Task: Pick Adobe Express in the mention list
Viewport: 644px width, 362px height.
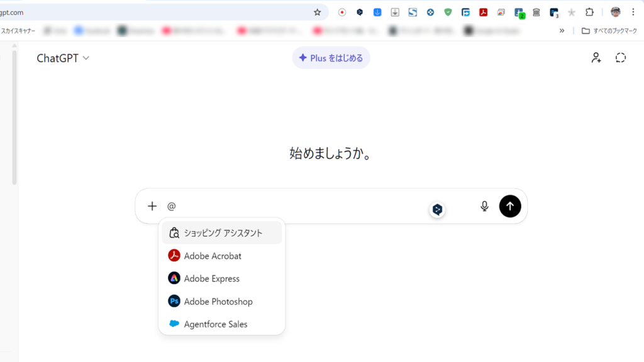Action: click(211, 278)
